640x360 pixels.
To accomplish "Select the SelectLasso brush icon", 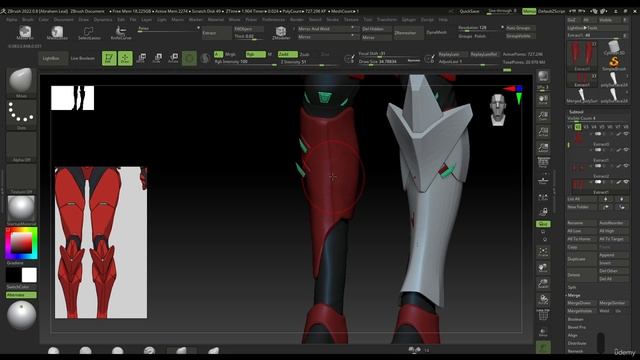I will pos(89,32).
